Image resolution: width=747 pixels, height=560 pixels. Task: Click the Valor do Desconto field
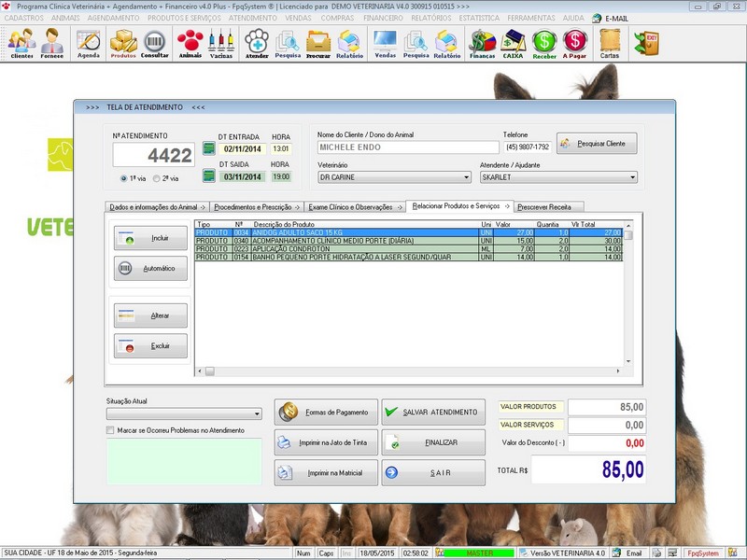pos(607,443)
